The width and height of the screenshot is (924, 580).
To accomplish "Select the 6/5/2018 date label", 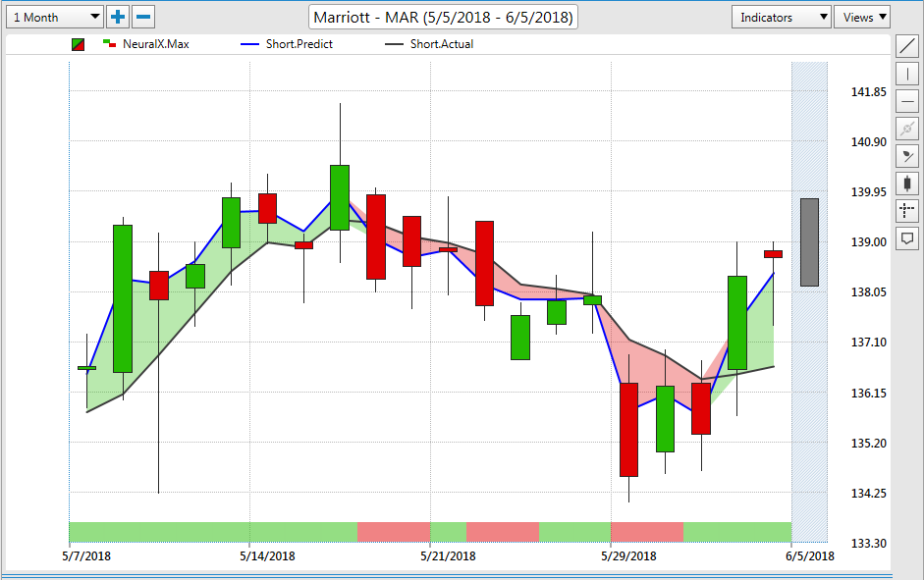I will pos(811,554).
